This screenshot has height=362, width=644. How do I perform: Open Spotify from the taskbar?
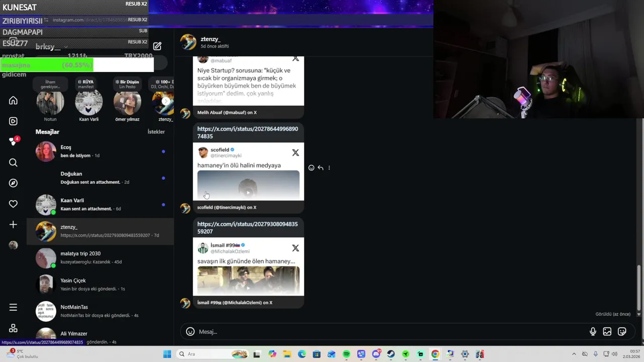[x=346, y=354]
